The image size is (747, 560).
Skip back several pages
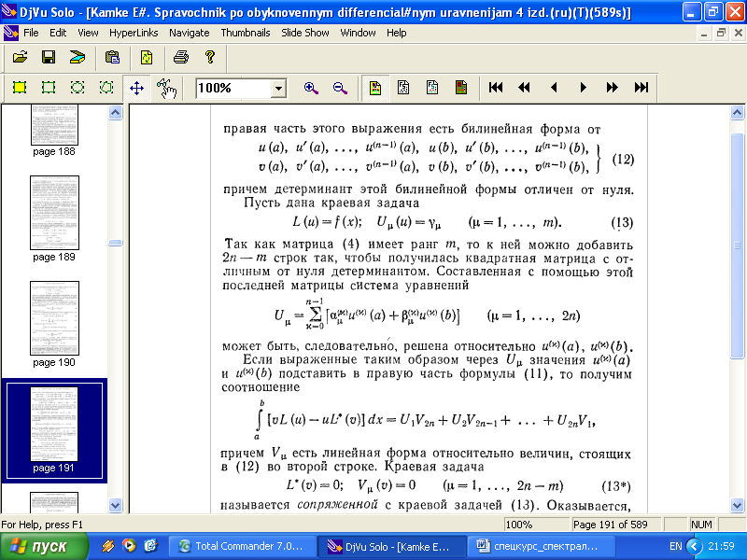click(x=524, y=88)
